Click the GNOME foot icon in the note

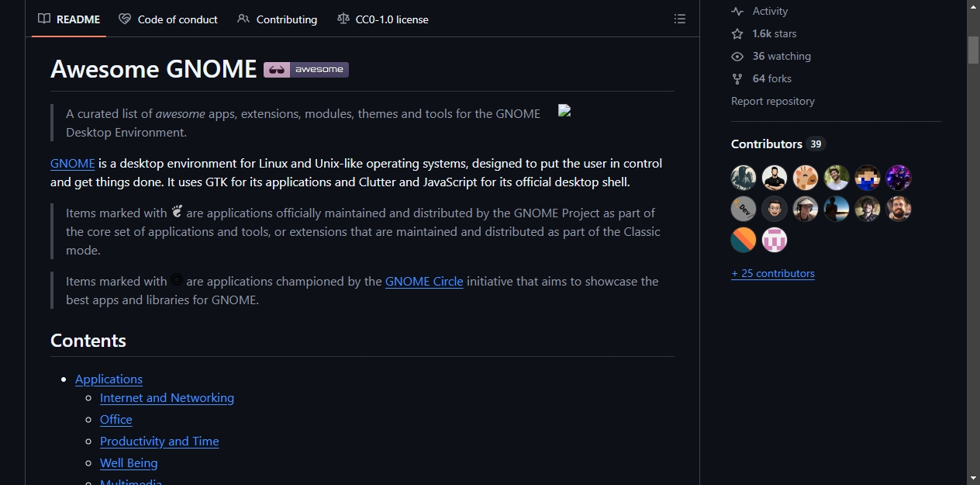(177, 211)
